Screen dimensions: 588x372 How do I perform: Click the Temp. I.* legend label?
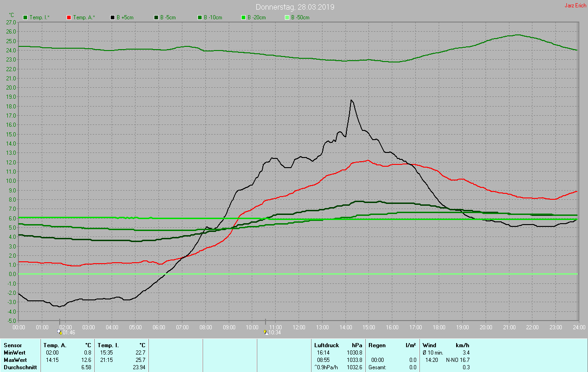(x=40, y=17)
